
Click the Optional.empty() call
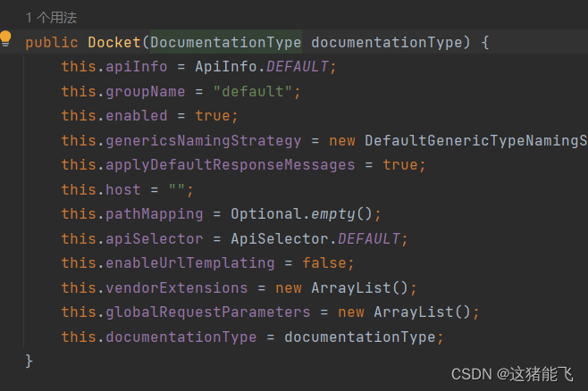coord(301,214)
